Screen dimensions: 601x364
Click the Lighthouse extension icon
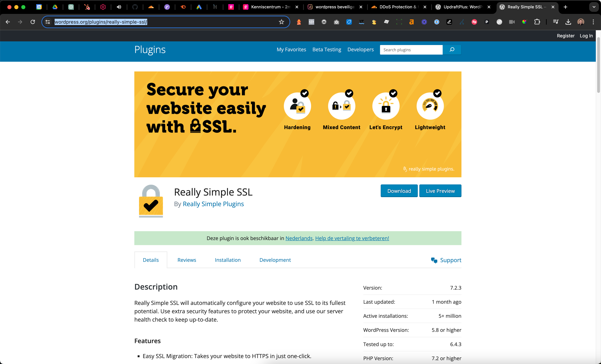[x=299, y=22]
